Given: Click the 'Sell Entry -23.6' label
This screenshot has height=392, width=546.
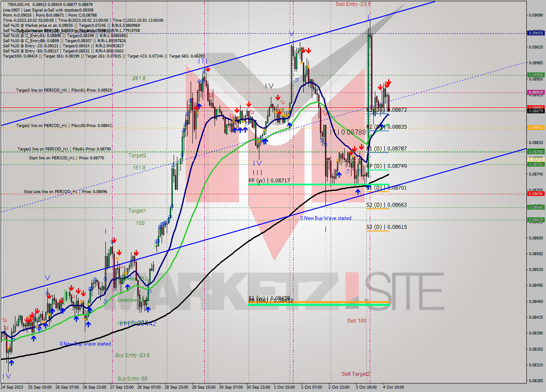Looking at the screenshot, I should (353, 4).
